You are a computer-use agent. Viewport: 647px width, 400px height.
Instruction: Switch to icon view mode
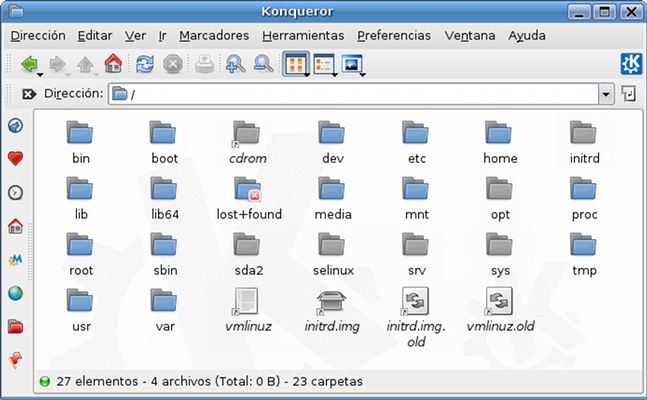point(295,64)
